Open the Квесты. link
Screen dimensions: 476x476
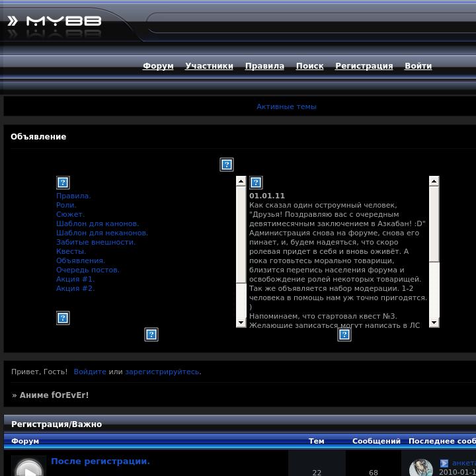[x=71, y=251]
